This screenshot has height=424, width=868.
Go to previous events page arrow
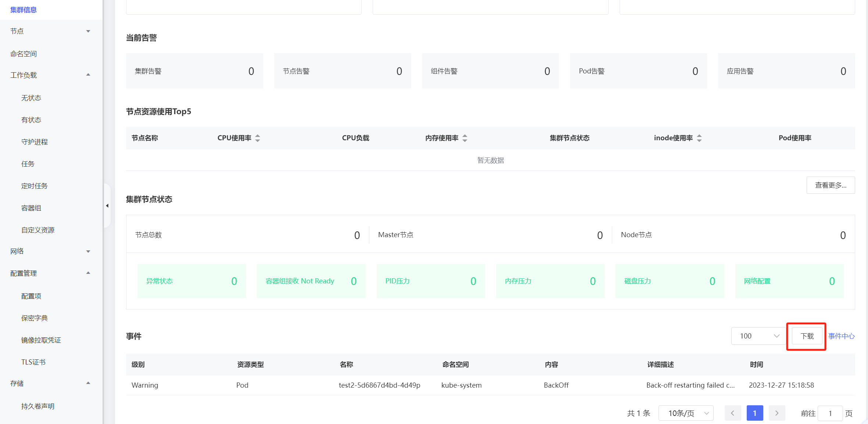point(732,413)
